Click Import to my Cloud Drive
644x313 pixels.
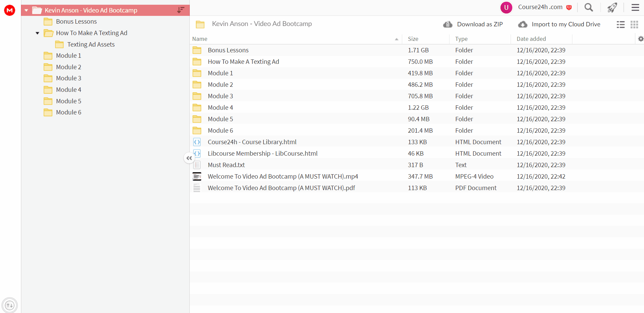(x=559, y=24)
